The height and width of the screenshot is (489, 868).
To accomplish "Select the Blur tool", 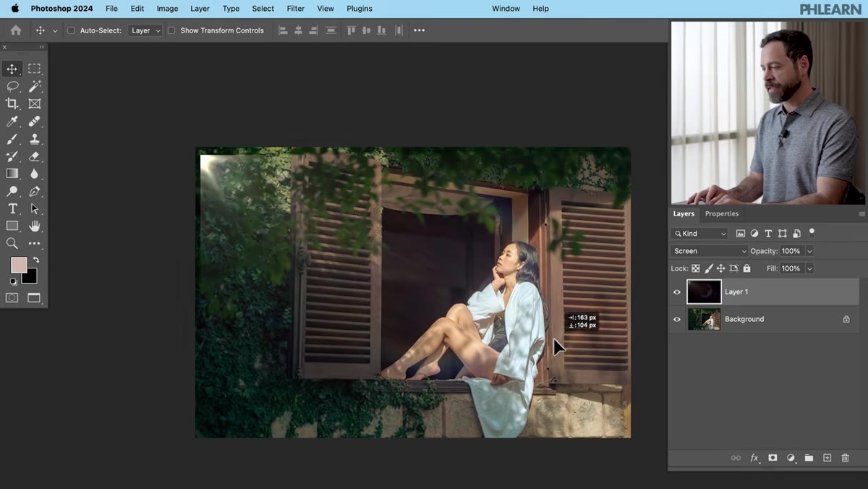I will (x=34, y=174).
